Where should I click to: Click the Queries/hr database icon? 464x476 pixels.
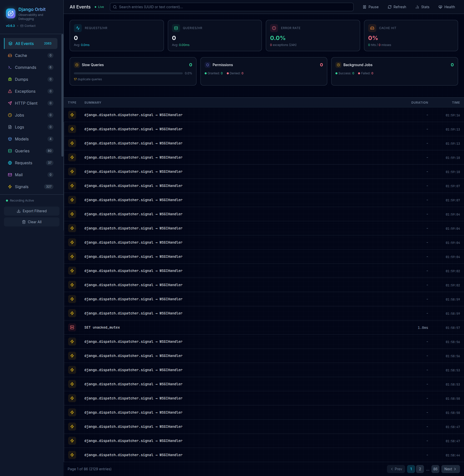[x=176, y=28]
